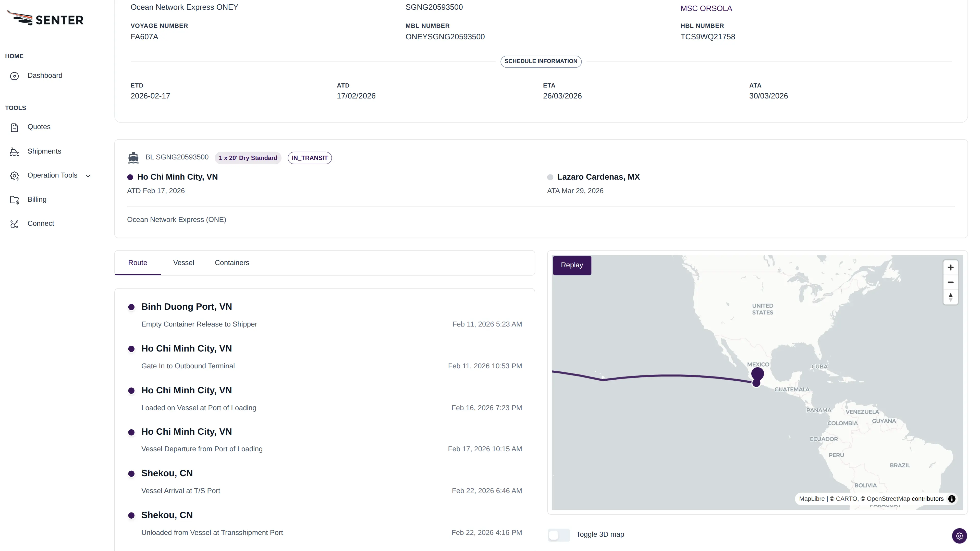Zoom out on the map
Screen dimensions: 980x551
[x=950, y=282]
